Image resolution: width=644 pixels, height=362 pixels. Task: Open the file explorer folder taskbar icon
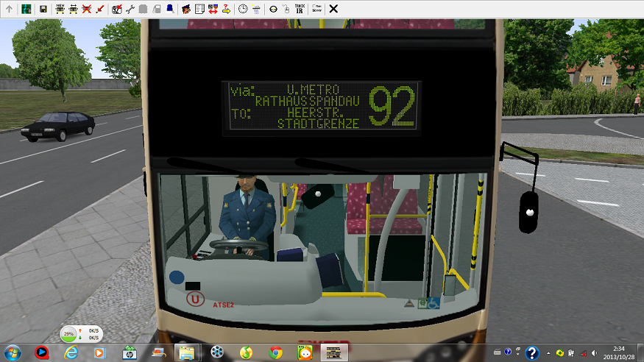(187, 352)
